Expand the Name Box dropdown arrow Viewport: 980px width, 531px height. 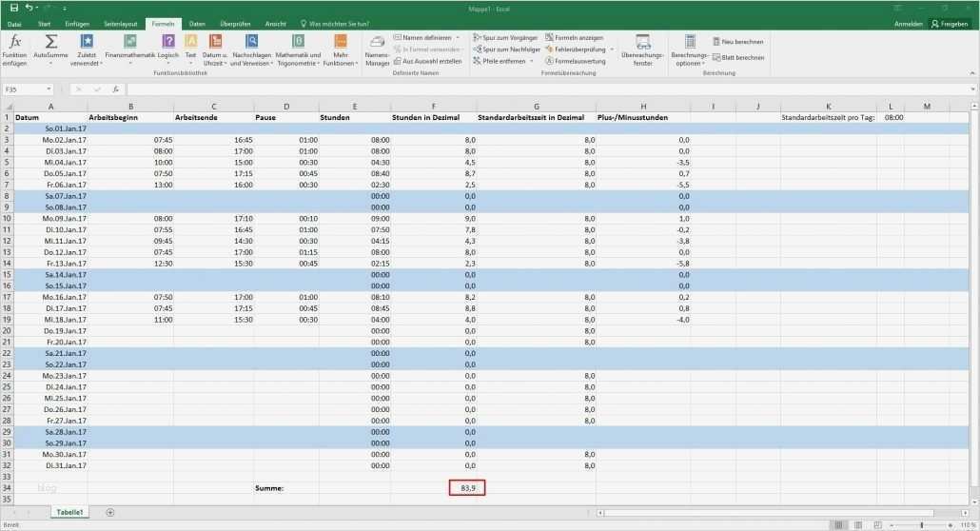49,89
